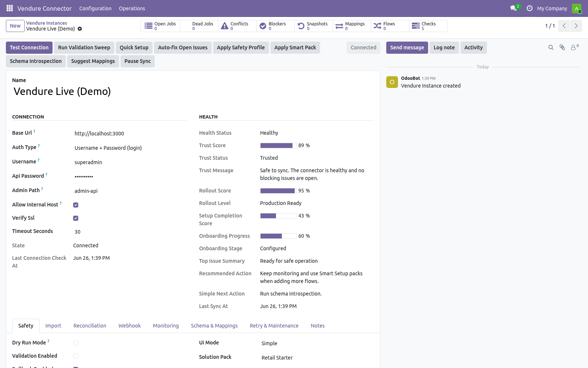Click Auto-fix Open Issues
Screen dimensions: 588x368
[x=183, y=47]
